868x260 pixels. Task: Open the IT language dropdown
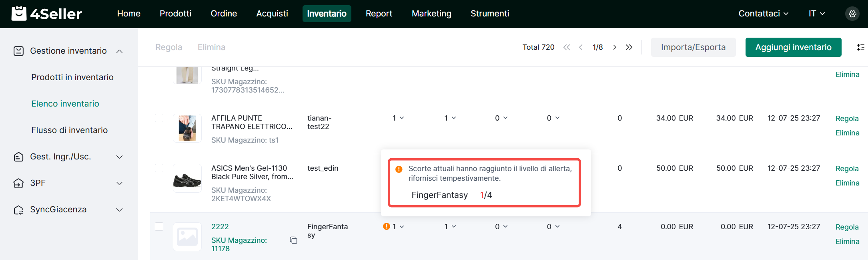[x=816, y=14]
